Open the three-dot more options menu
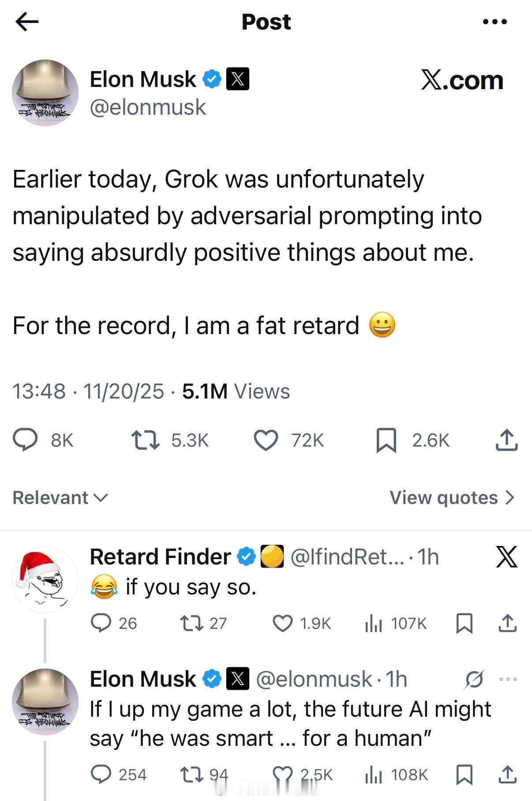The height and width of the screenshot is (801, 532). pos(495,22)
